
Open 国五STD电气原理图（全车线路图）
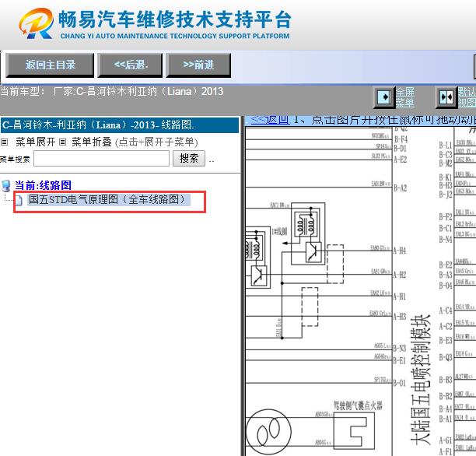click(109, 199)
